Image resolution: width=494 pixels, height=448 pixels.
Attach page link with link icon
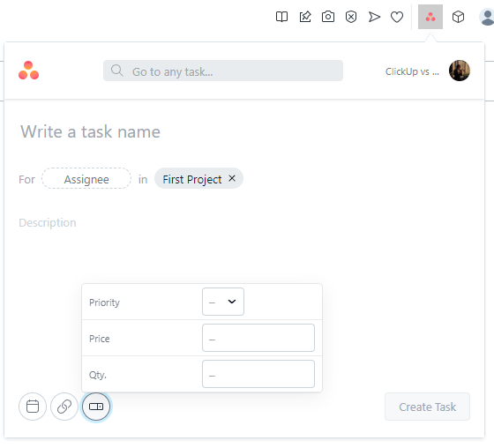[x=64, y=407]
